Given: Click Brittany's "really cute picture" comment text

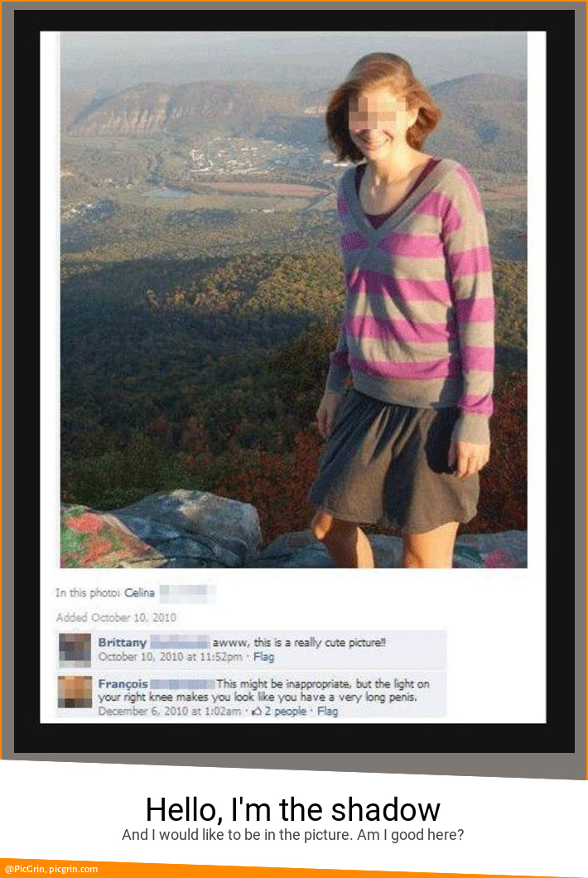Looking at the screenshot, I should pos(299,642).
